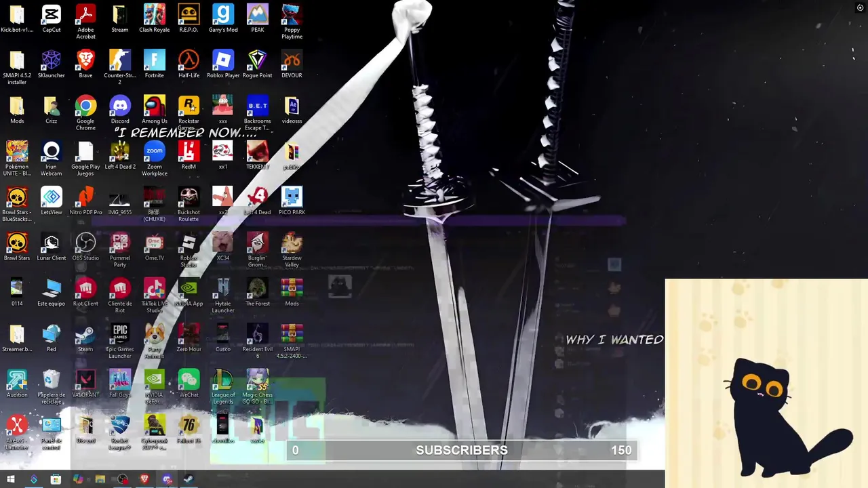Select the SKlauncher desktop icon
868x488 pixels.
click(52, 64)
